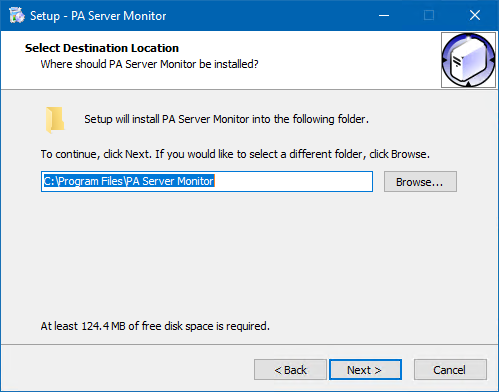
Task: Click the 'Select Destination Location' heading
Action: tap(102, 48)
